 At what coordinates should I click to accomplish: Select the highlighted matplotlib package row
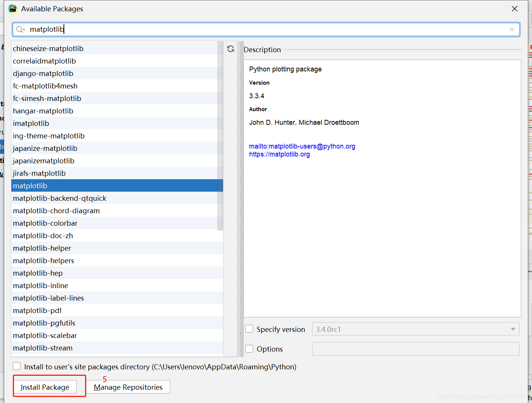(117, 186)
